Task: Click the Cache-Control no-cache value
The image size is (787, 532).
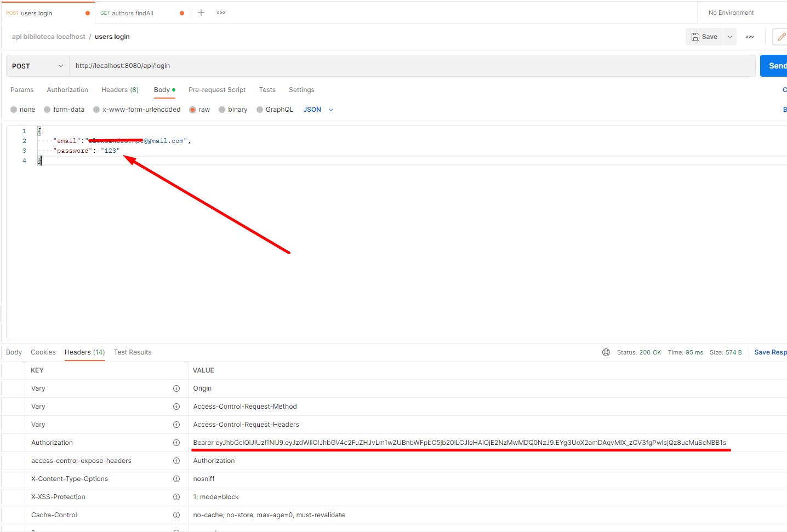Action: tap(269, 515)
